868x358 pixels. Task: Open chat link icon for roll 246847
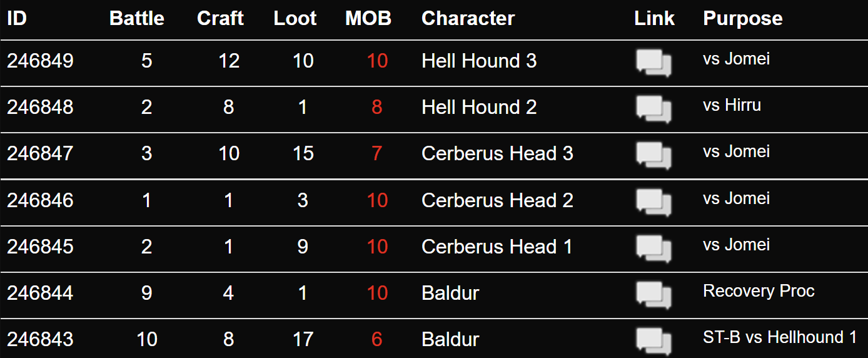654,155
